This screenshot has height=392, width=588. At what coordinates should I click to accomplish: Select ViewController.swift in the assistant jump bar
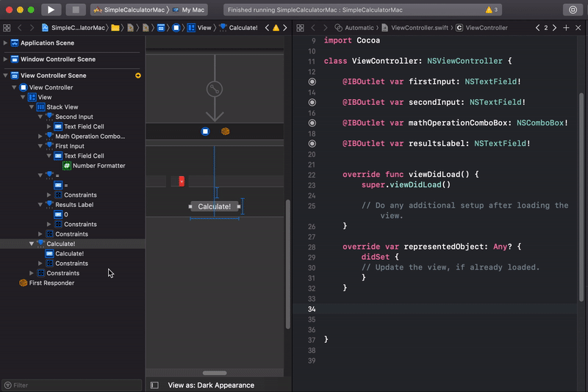coord(415,28)
